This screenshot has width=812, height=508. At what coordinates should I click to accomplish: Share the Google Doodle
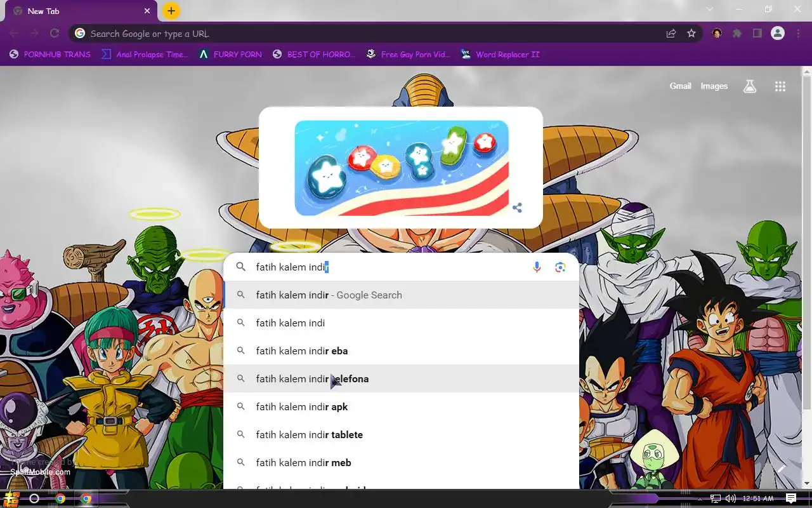(x=518, y=208)
